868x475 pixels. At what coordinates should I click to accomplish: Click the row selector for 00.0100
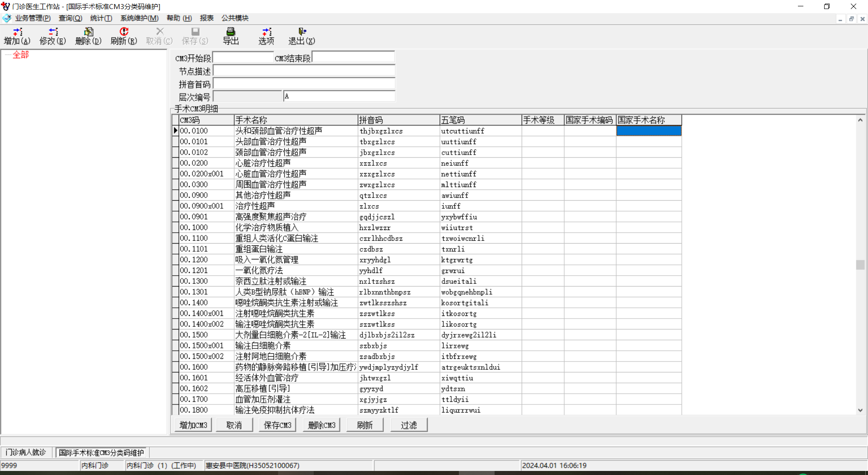[175, 131]
